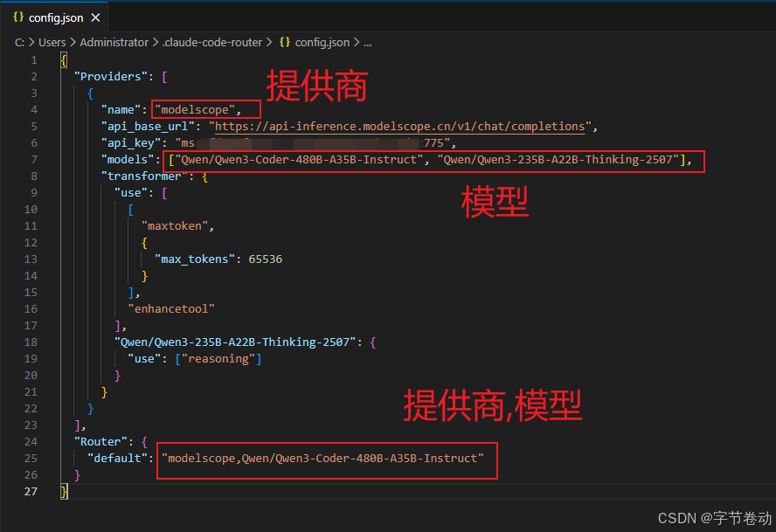Viewport: 776px width, 532px height.
Task: Click the "Qwen/Qwen3-235B-A22B-Thinking-2507" key on line 18
Action: [x=235, y=342]
